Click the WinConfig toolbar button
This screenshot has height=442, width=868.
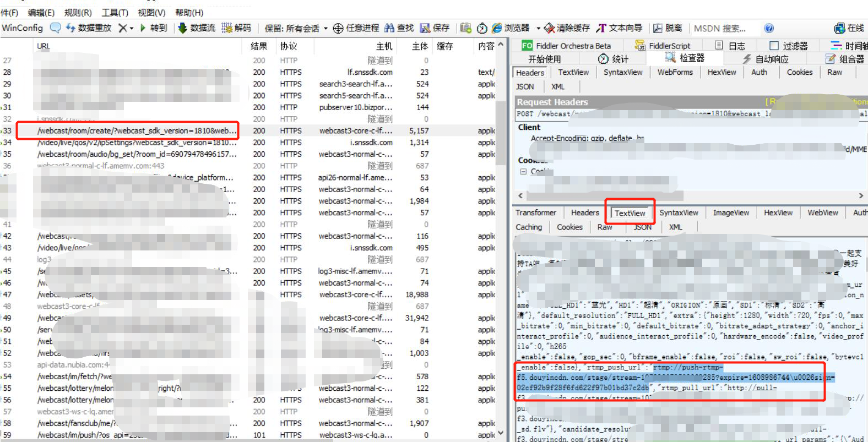pyautogui.click(x=22, y=28)
